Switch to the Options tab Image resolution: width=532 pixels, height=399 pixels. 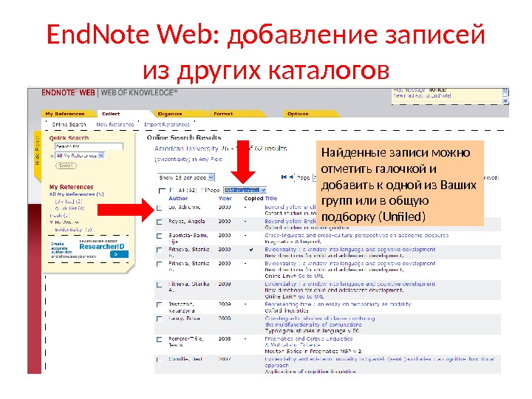pos(298,114)
